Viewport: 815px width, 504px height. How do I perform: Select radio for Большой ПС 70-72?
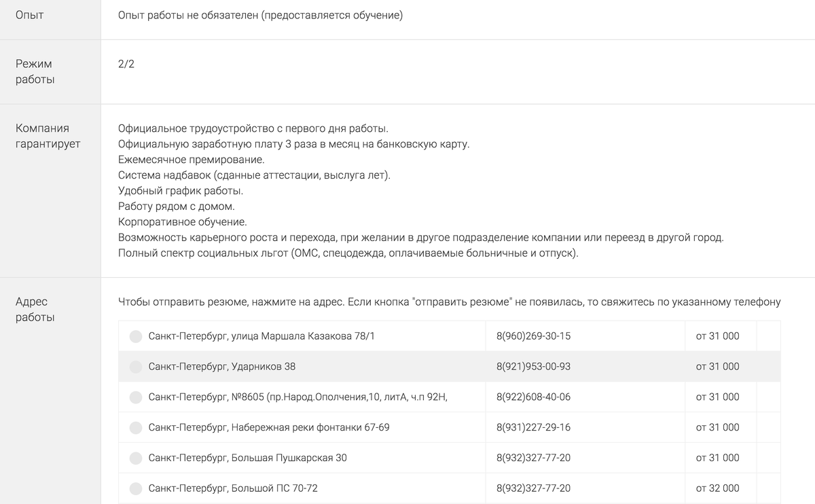point(136,489)
